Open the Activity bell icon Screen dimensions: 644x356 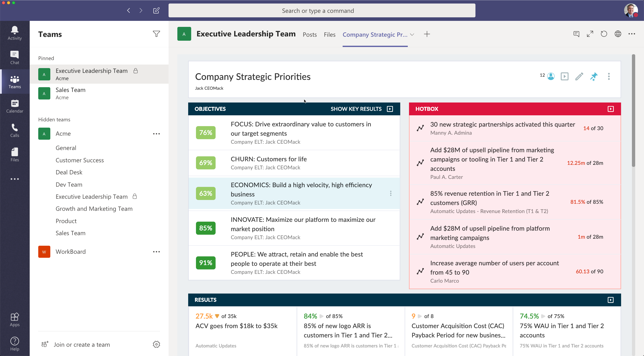pos(15,33)
